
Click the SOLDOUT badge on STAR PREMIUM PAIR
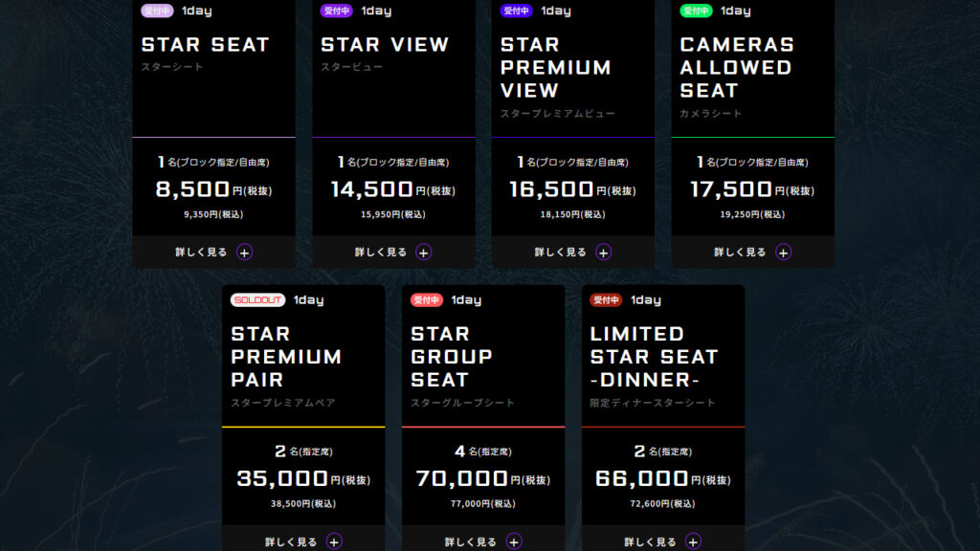tap(258, 300)
